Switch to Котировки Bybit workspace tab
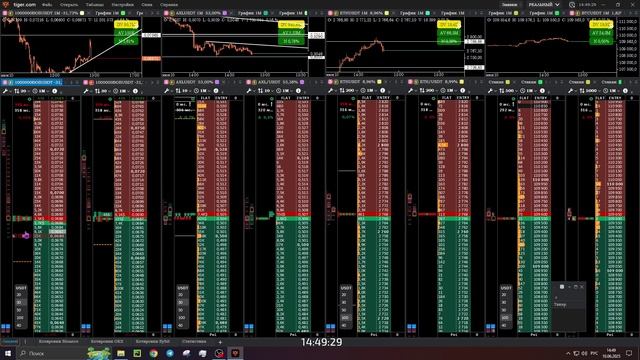The height and width of the screenshot is (360, 640). coord(153,342)
